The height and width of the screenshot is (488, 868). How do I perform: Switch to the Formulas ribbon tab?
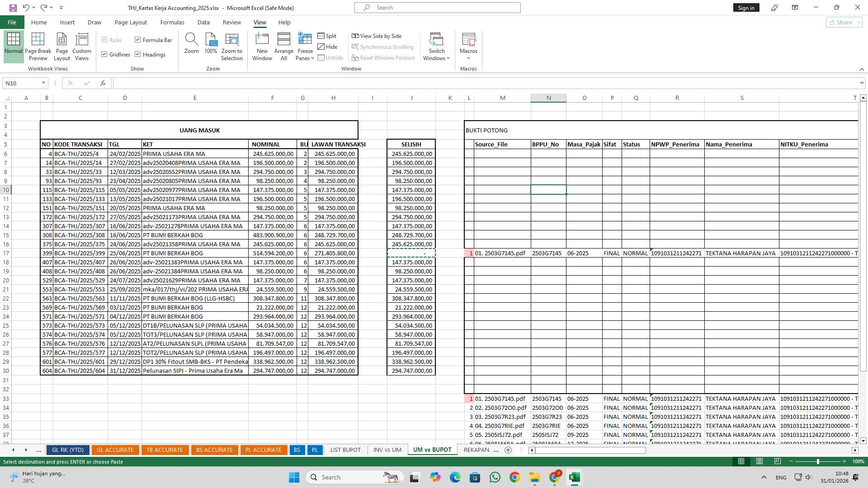pyautogui.click(x=172, y=22)
